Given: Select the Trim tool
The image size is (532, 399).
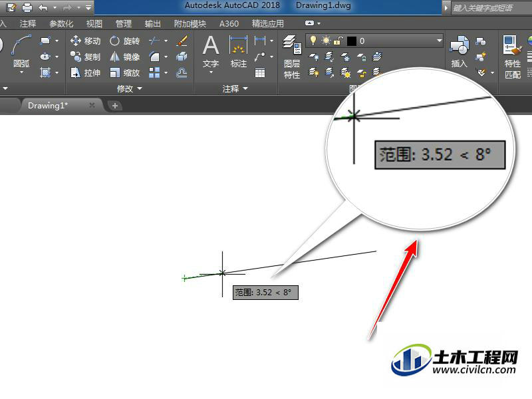Looking at the screenshot, I should [x=154, y=41].
